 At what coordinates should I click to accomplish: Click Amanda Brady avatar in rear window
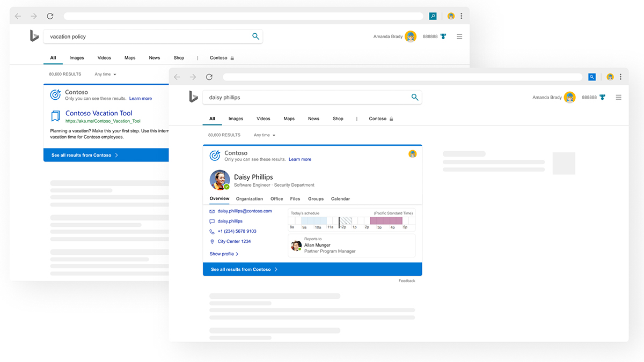[x=411, y=36]
